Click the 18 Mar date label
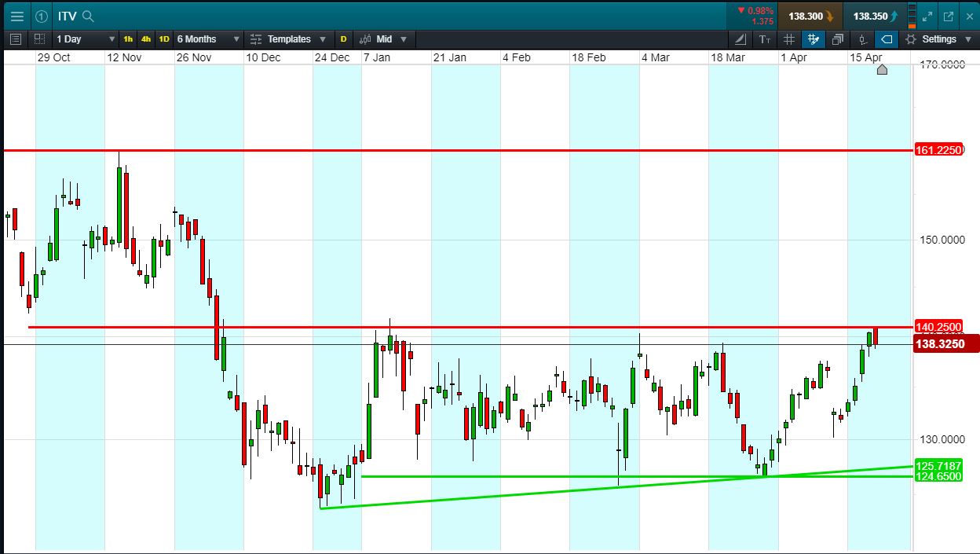Image resolution: width=980 pixels, height=554 pixels. [x=728, y=57]
